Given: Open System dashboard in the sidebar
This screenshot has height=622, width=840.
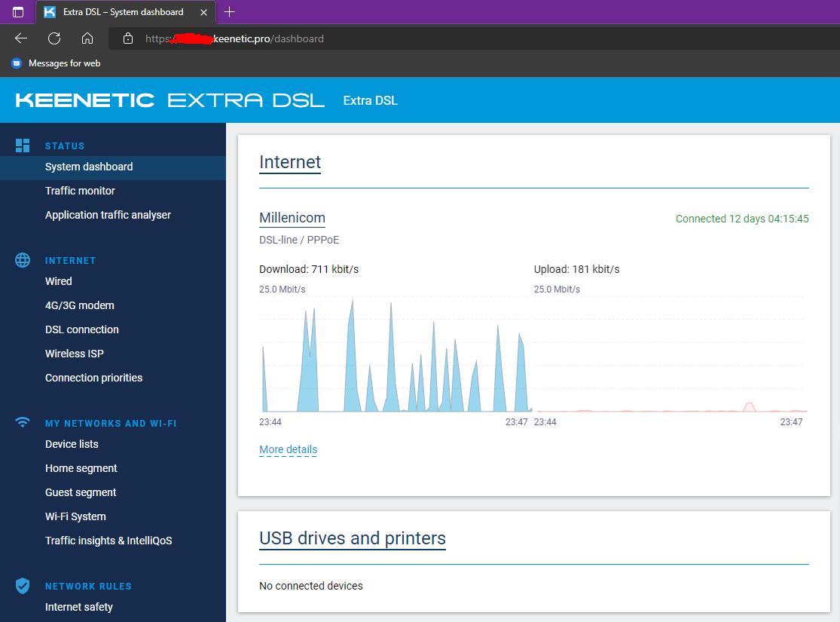Looking at the screenshot, I should (112, 167).
